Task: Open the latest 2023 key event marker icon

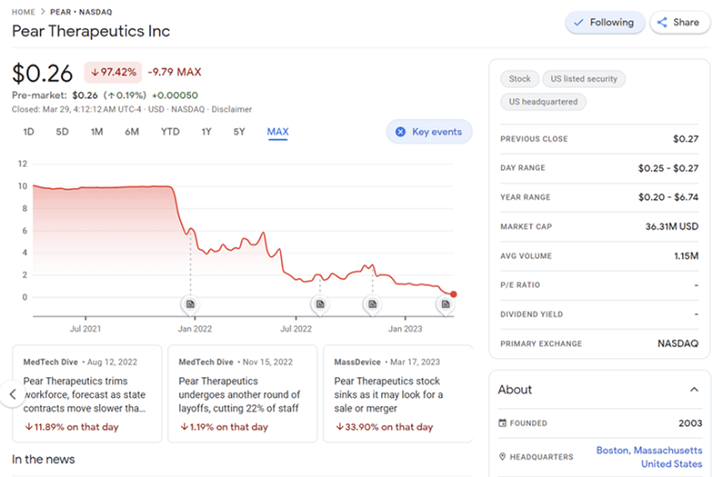Action: pos(445,304)
